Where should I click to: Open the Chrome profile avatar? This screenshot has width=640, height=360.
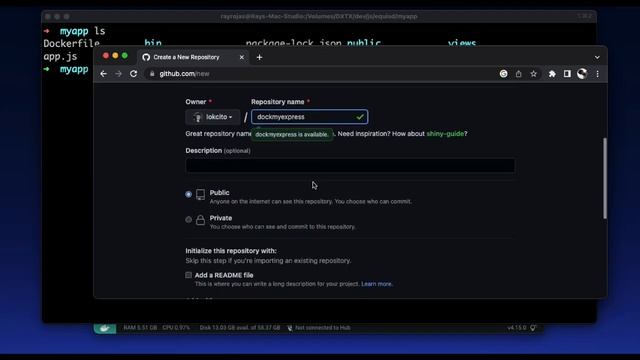[x=582, y=73]
